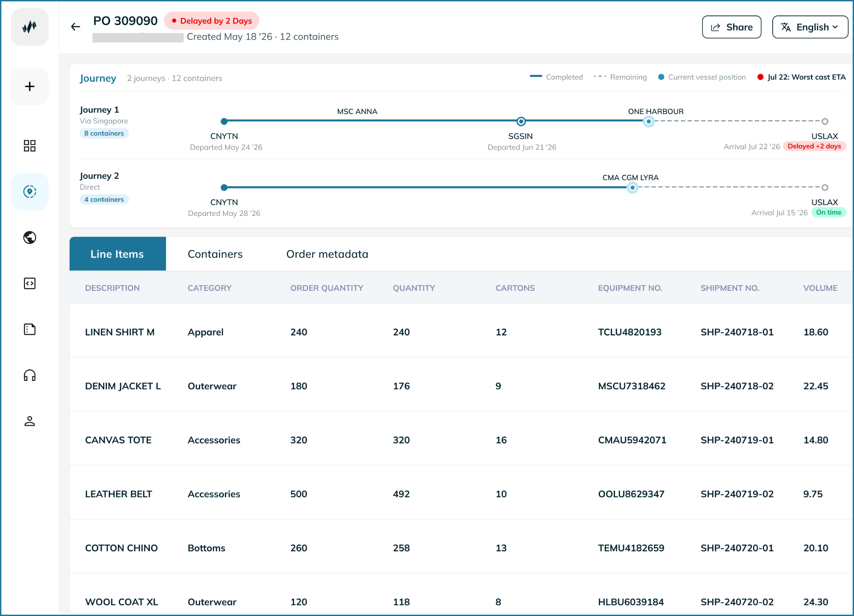Click equipment number MSCU7318462

(632, 386)
